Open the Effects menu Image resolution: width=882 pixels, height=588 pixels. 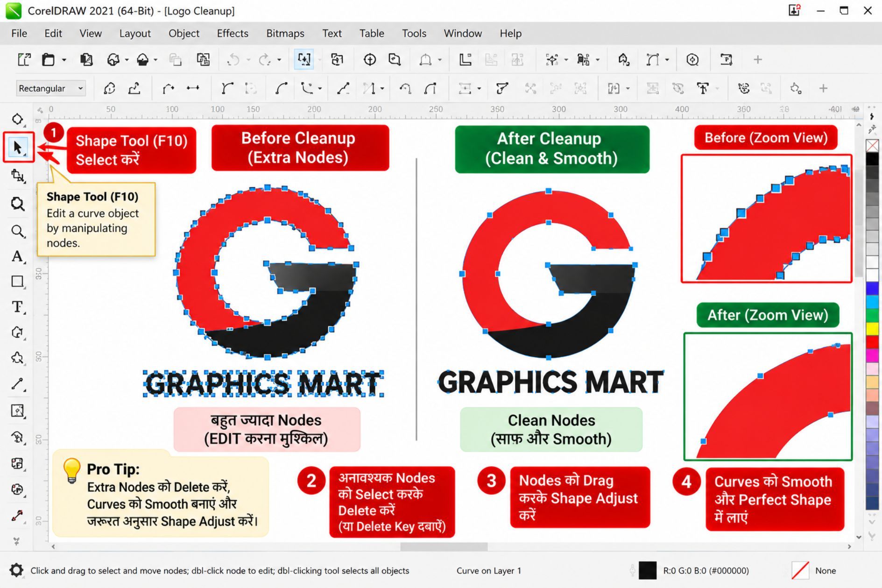point(233,34)
